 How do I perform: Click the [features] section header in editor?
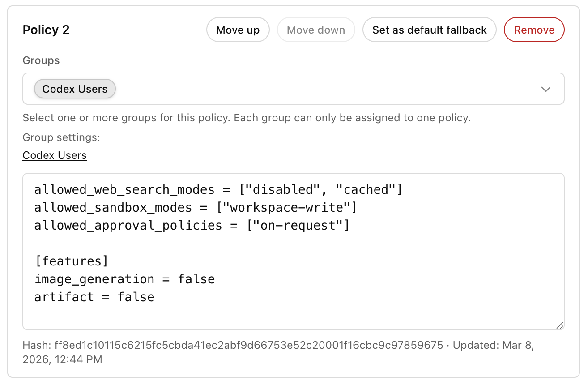tap(72, 261)
